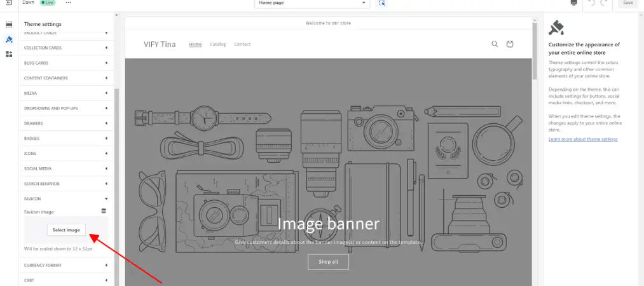Expand the COLLECTION CARDS section
Image resolution: width=644 pixels, height=286 pixels.
65,48
